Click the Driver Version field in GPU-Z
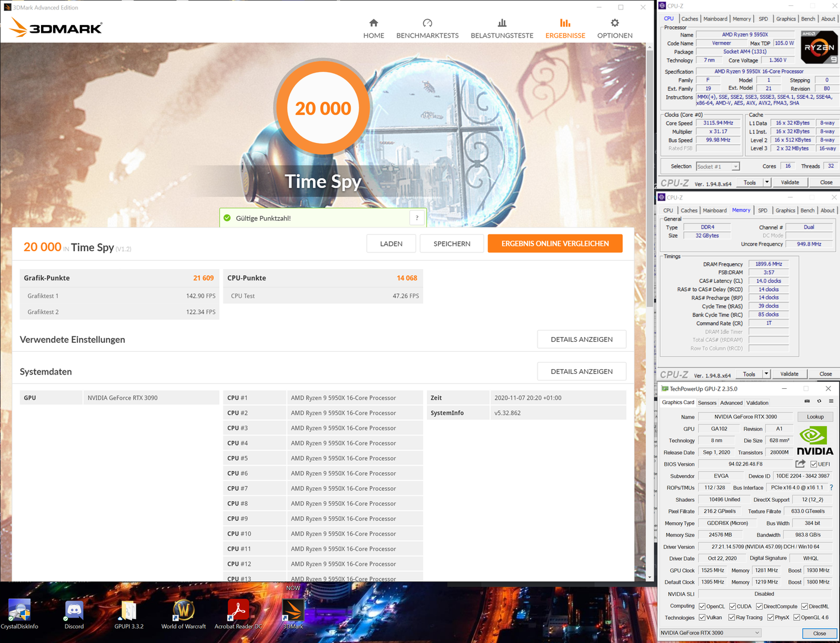Image resolution: width=840 pixels, height=643 pixels. click(765, 547)
